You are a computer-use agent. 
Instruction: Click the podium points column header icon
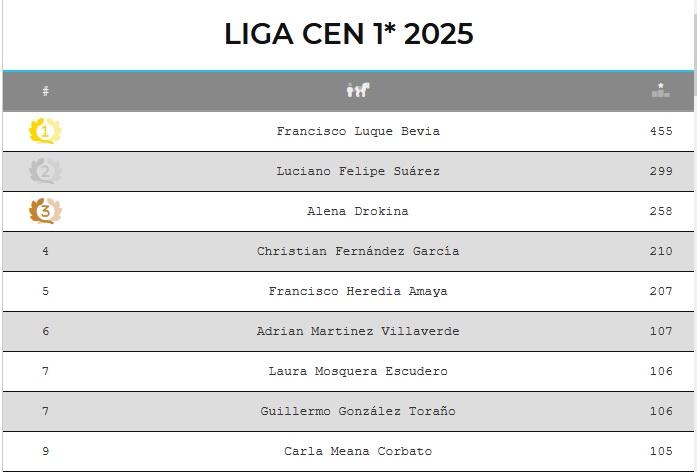660,91
